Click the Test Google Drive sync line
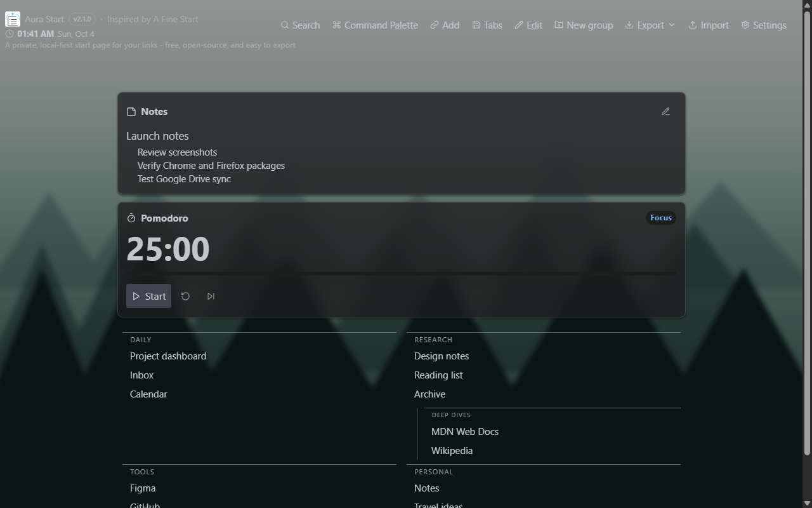This screenshot has height=508, width=812. (184, 179)
